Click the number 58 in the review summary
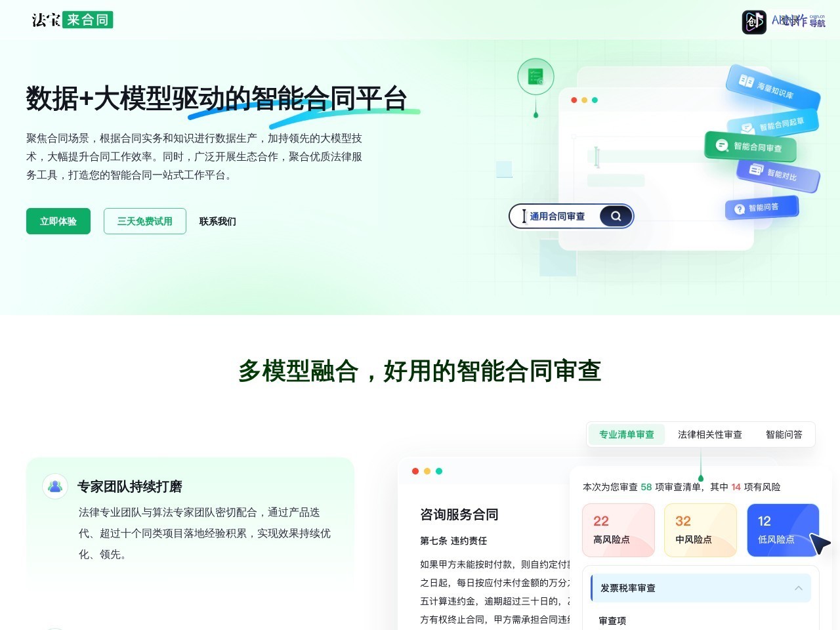This screenshot has width=840, height=630. click(x=646, y=487)
